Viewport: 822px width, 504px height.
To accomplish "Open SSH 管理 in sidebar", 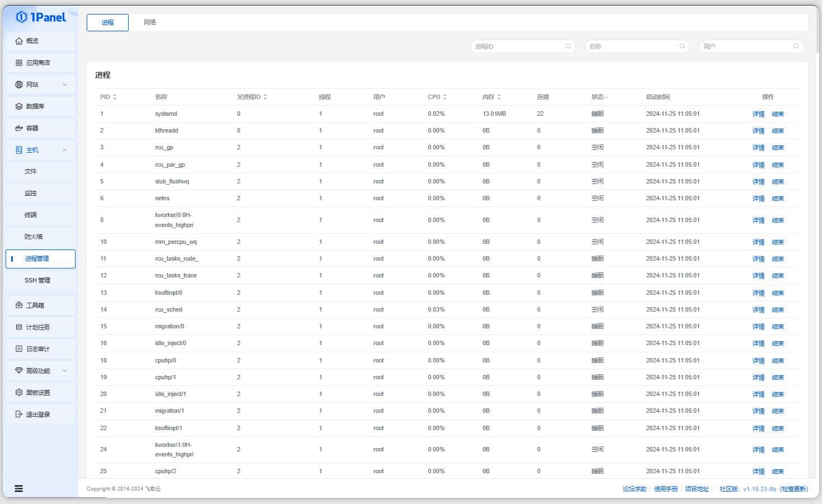I will click(37, 280).
